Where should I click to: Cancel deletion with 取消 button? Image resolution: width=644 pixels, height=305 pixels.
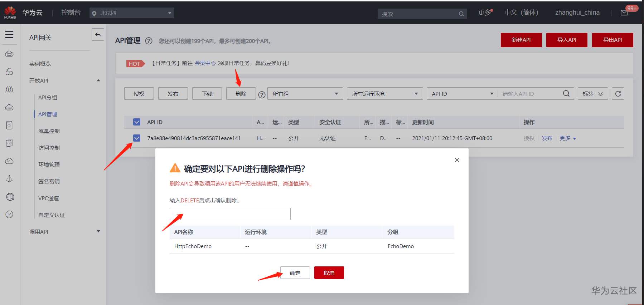click(329, 273)
